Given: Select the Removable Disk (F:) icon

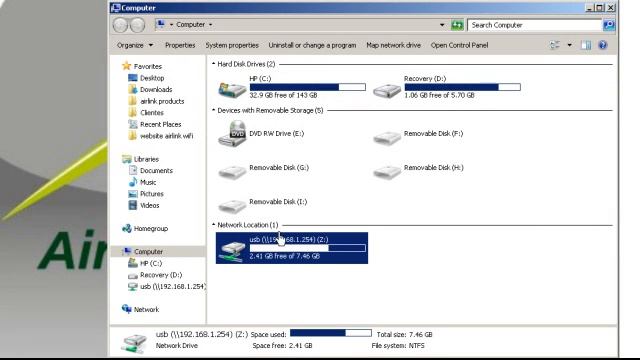Looking at the screenshot, I should [x=387, y=138].
